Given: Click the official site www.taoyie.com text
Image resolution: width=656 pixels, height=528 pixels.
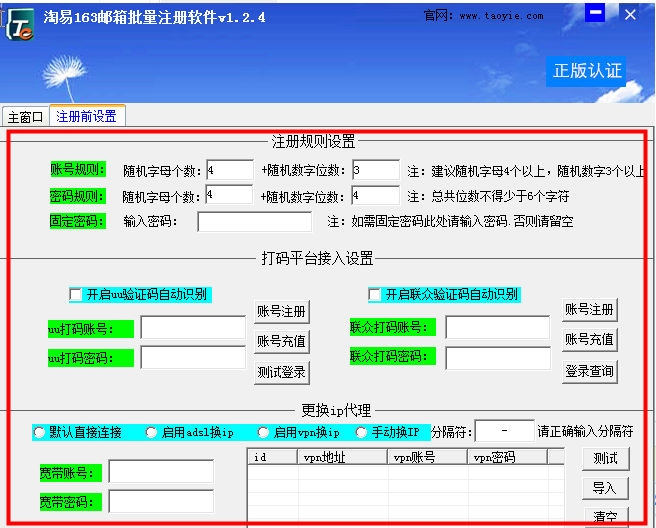Looking at the screenshot, I should [501, 16].
